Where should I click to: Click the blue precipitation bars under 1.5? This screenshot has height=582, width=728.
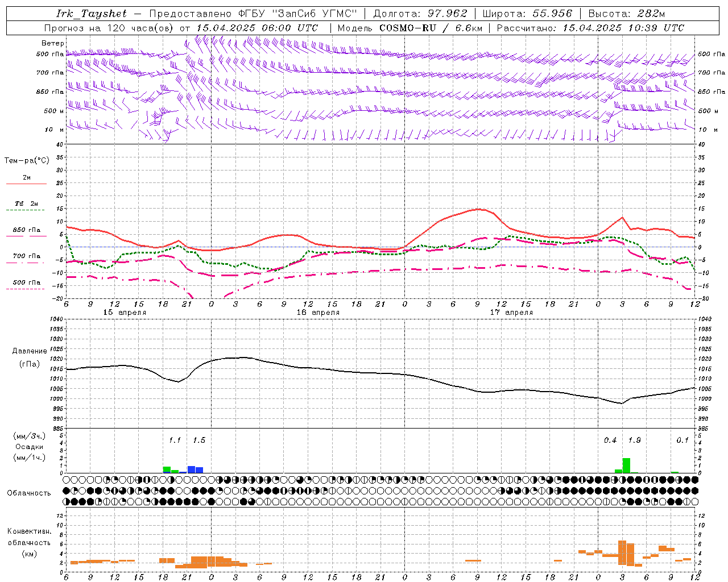(x=195, y=469)
